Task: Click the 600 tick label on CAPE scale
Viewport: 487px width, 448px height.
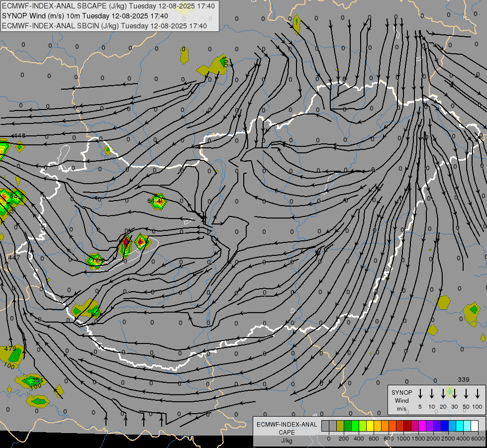Action: 374,439
